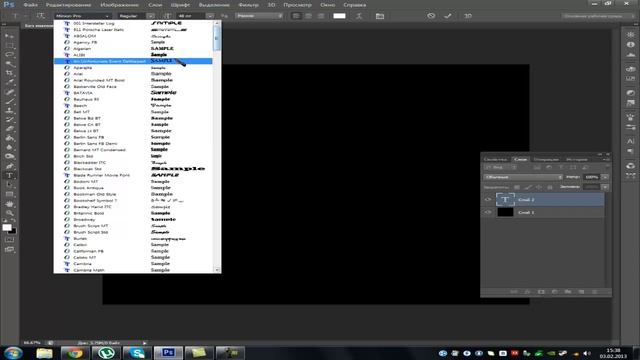Open the anti-aliasing method dropdown
Image resolution: width=640 pixels, height=360 pixels.
pos(259,16)
